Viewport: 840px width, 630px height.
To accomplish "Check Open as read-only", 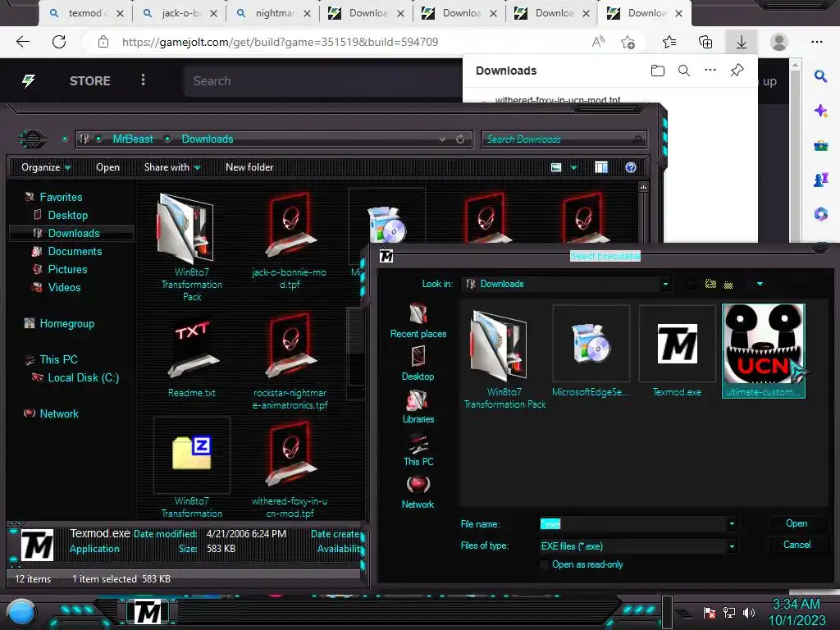I will 545,564.
